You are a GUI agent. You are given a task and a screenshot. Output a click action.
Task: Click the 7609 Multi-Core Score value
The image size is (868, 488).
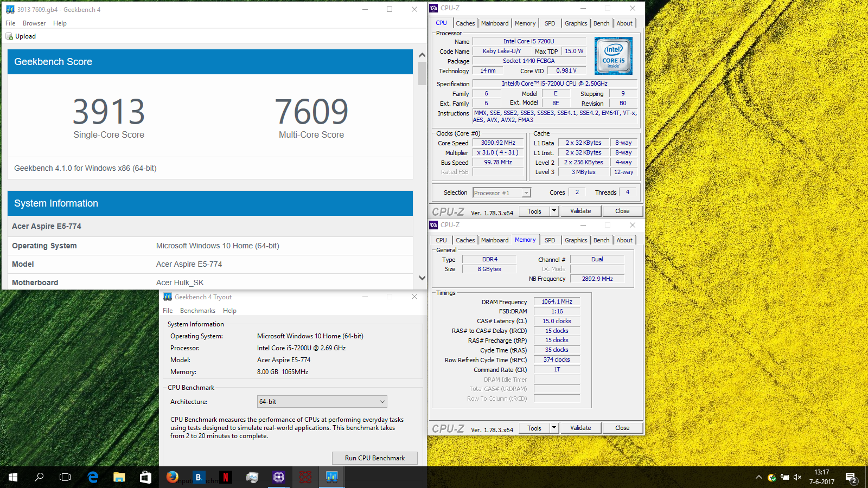[311, 112]
